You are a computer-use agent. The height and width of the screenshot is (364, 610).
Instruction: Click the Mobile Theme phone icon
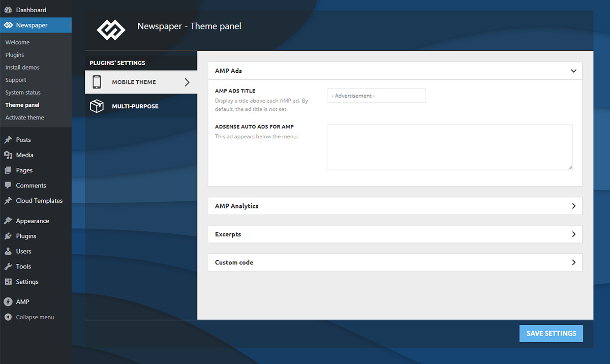(x=97, y=82)
